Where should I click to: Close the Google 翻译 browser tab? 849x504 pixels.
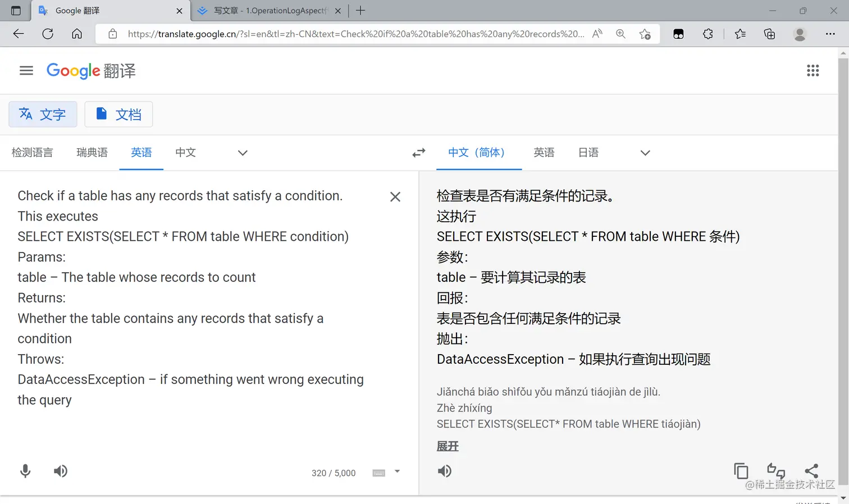coord(179,11)
